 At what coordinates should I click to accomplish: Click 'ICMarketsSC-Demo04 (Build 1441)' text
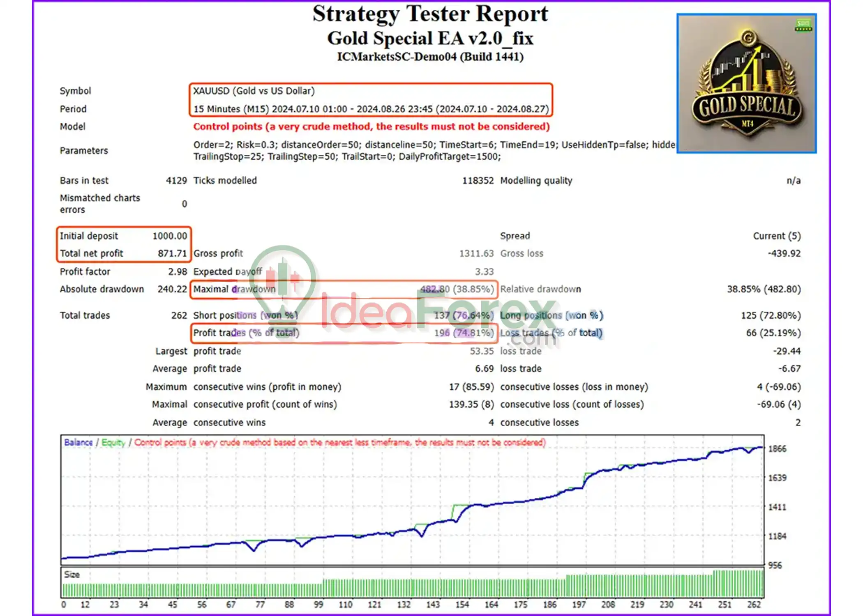click(430, 57)
